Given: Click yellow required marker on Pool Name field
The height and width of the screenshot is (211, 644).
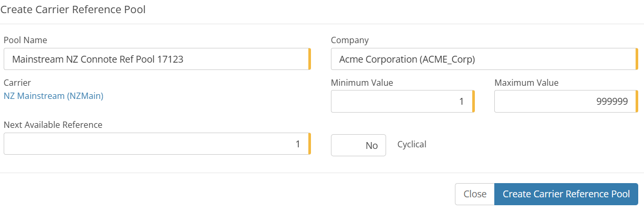Looking at the screenshot, I should [309, 59].
